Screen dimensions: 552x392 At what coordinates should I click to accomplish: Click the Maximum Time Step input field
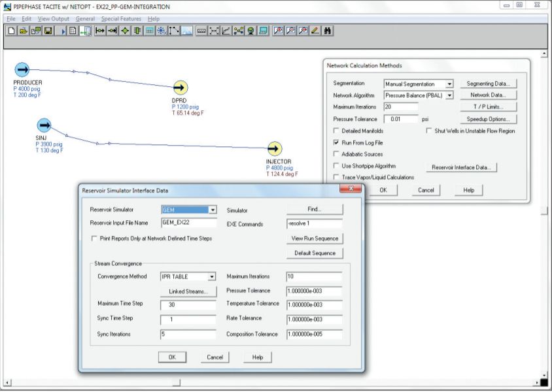188,305
